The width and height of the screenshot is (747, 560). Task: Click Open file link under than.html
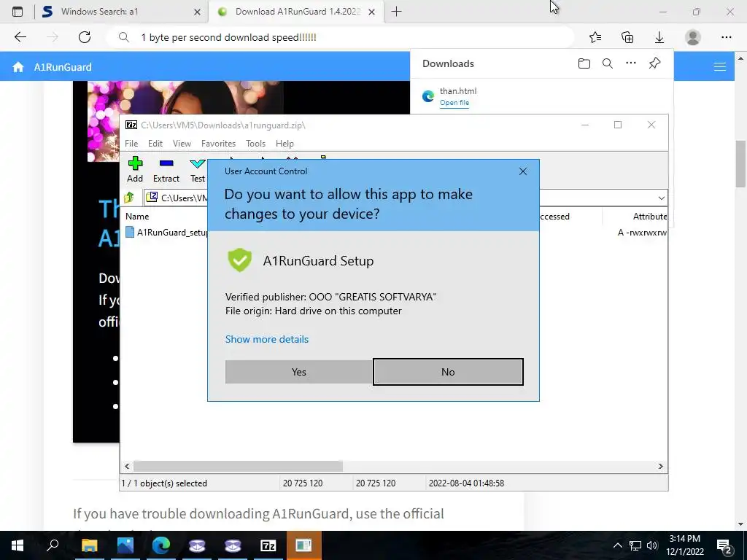coord(454,103)
